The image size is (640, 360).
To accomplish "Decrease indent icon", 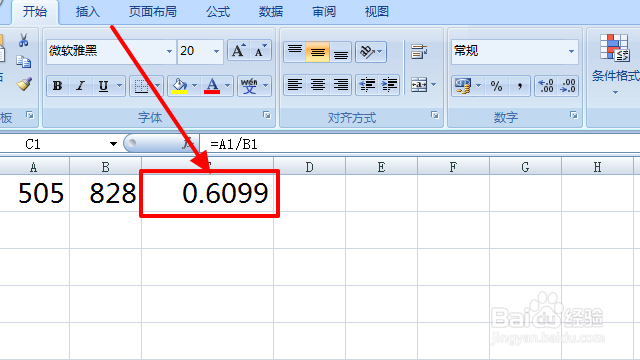I will [367, 85].
